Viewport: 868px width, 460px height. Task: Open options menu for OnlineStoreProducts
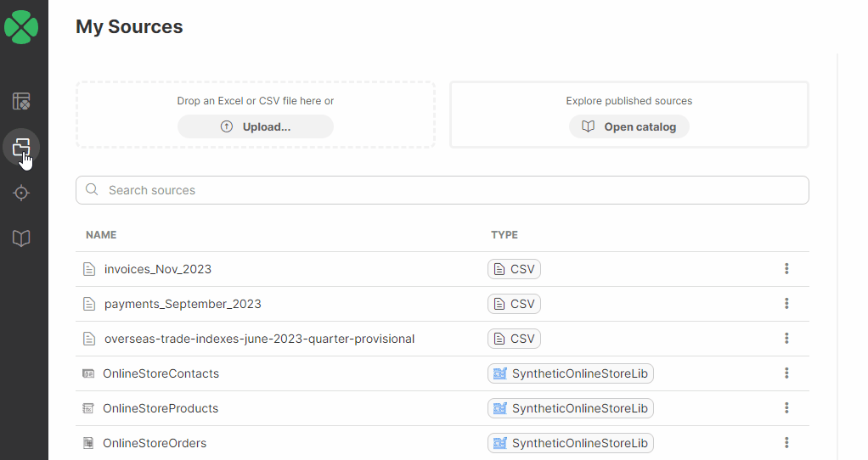tap(786, 408)
